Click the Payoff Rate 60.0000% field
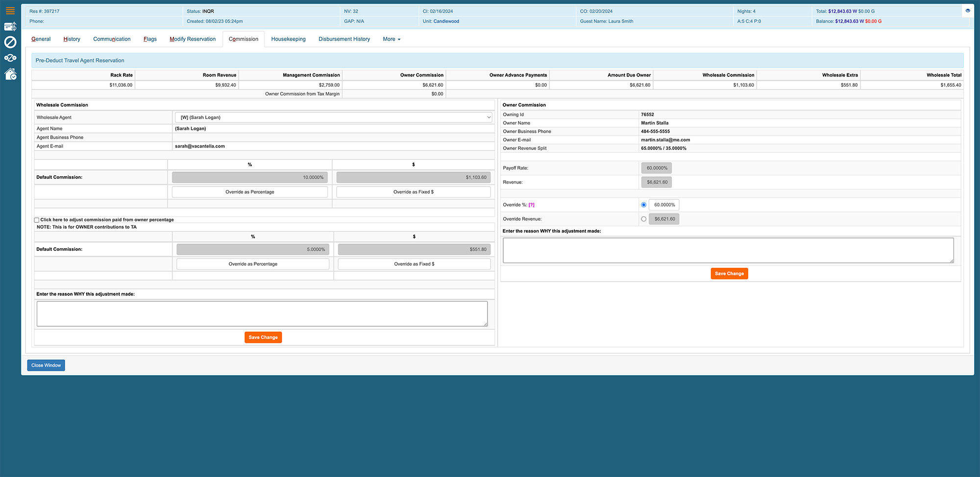 coord(657,168)
